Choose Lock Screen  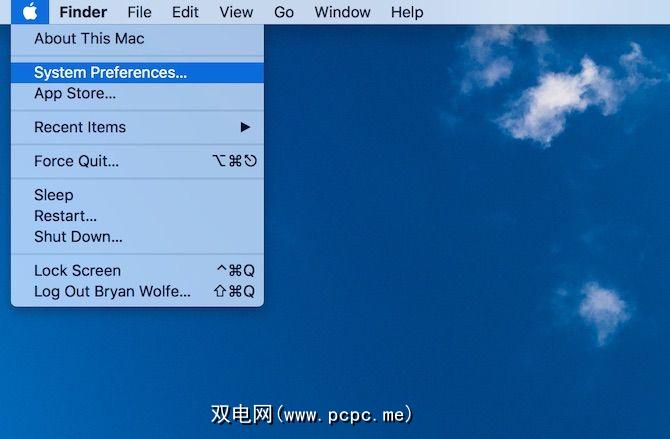pos(137,271)
